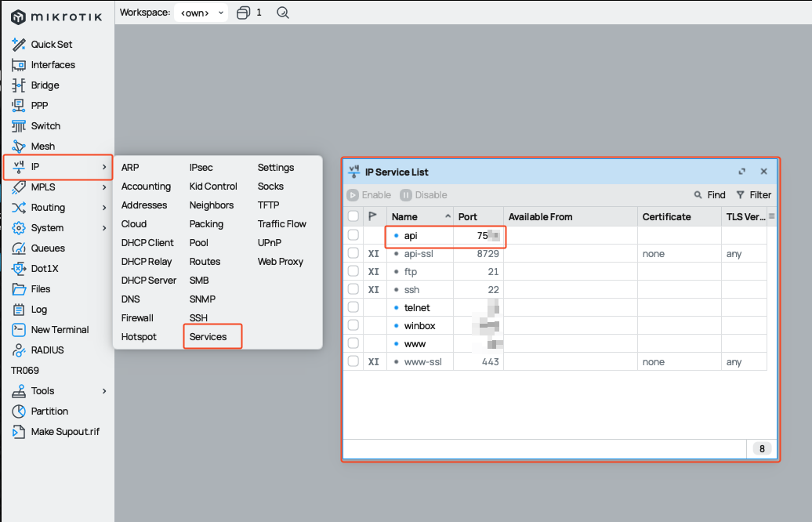Select Services in the IP submenu
812x522 pixels.
[208, 337]
